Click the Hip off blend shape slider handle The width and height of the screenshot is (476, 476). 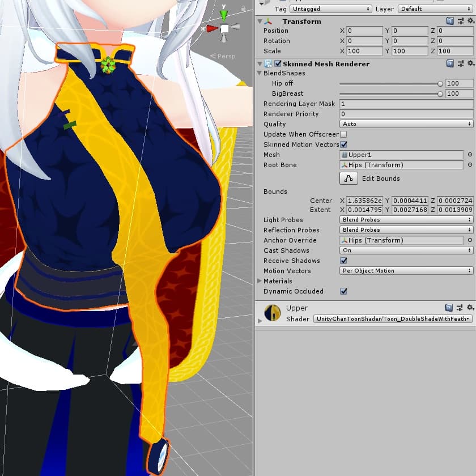point(440,83)
